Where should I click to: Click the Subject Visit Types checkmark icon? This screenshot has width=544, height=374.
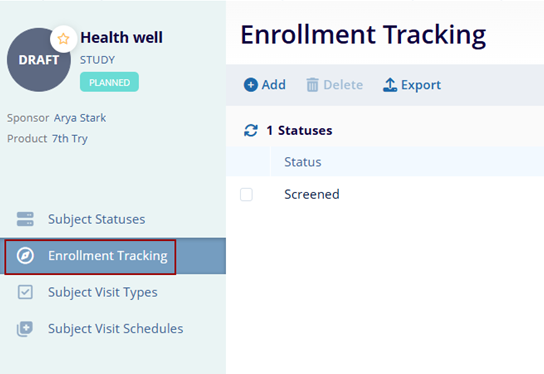(25, 292)
